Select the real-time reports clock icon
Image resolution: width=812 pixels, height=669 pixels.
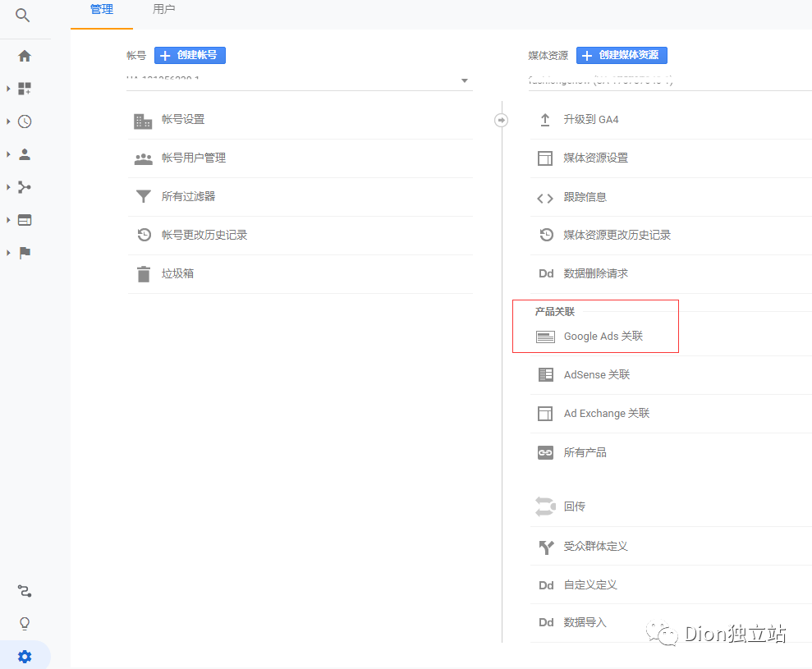pos(25,121)
